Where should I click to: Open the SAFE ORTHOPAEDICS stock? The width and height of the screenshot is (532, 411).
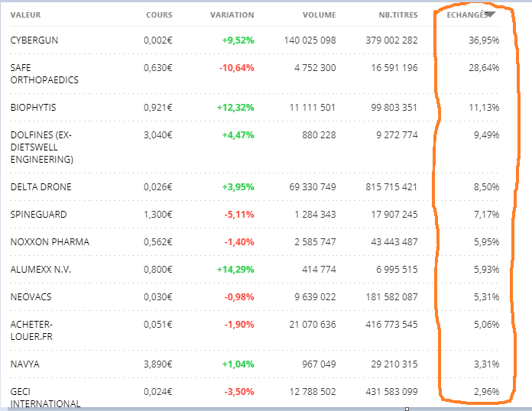point(44,74)
